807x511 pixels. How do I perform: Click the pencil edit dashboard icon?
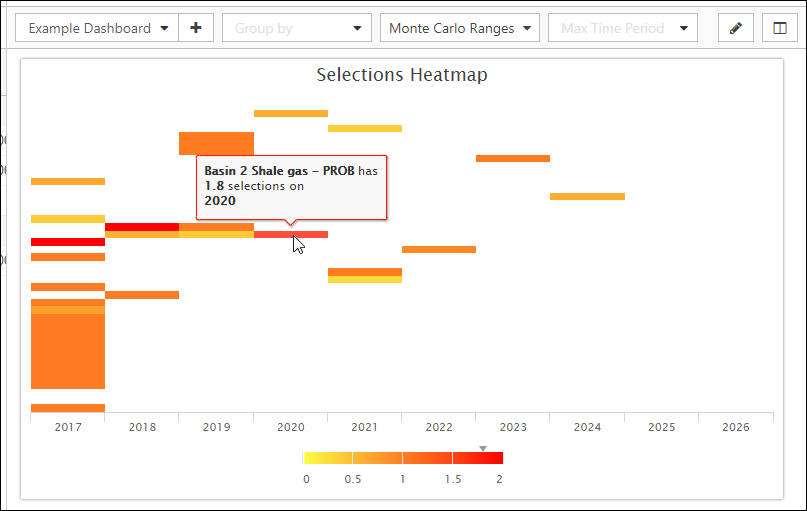(x=736, y=28)
